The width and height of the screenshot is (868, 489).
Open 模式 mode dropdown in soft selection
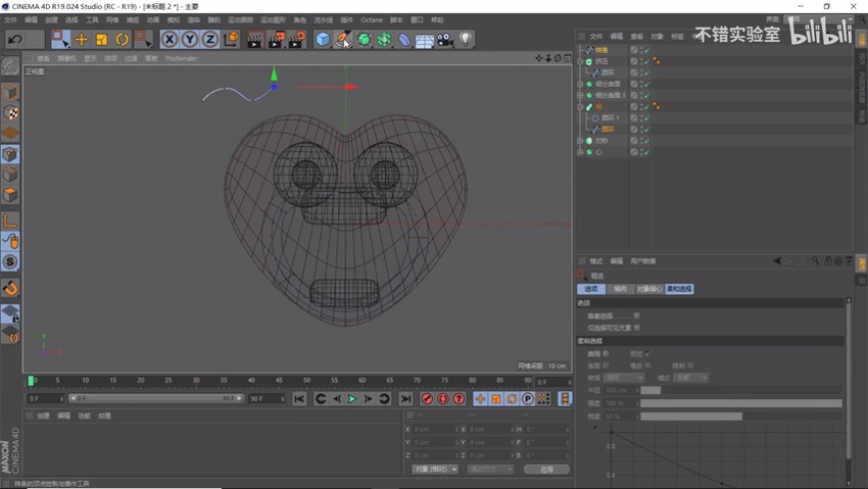tap(690, 377)
